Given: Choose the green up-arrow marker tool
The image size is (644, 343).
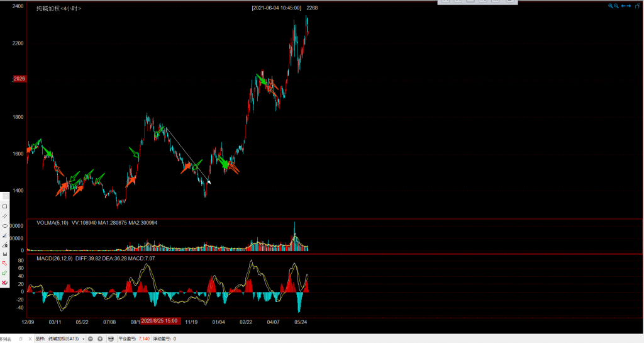Looking at the screenshot, I should 5,273.
